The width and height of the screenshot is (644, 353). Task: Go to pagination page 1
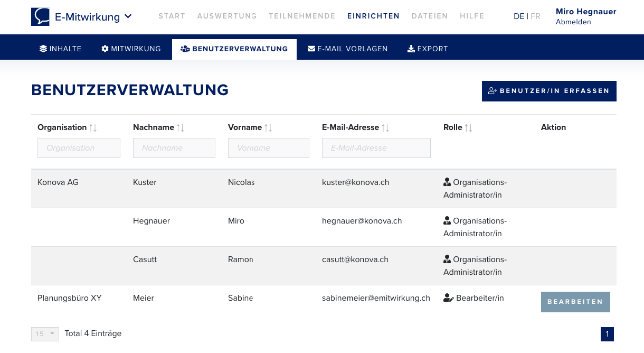pyautogui.click(x=607, y=334)
